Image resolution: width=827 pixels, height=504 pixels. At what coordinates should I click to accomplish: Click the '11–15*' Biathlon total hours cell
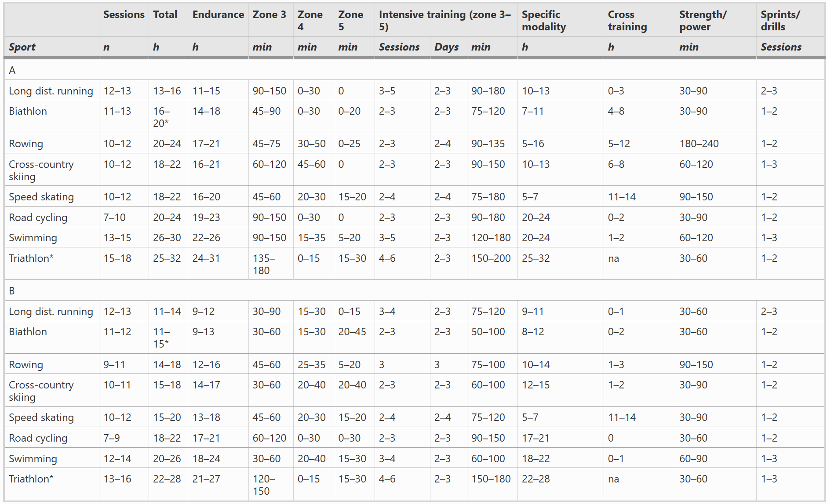161,338
